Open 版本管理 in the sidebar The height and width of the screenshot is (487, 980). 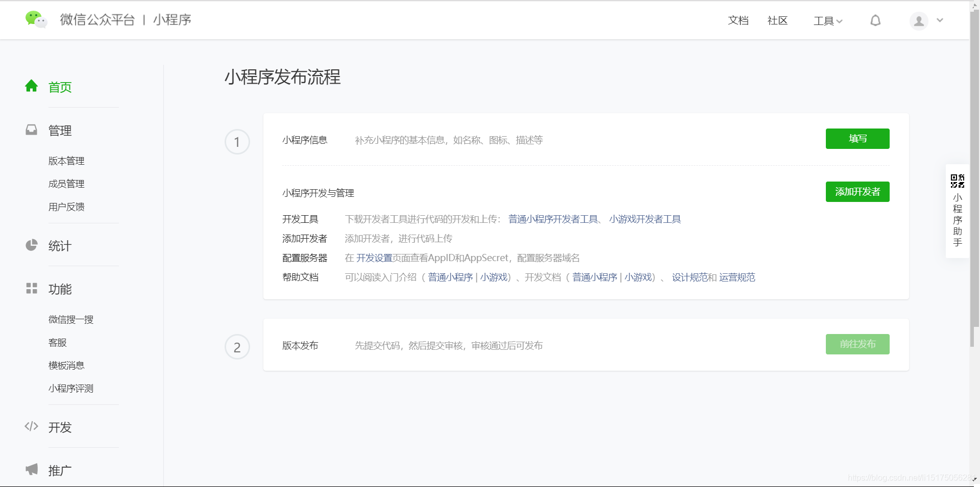pyautogui.click(x=66, y=161)
